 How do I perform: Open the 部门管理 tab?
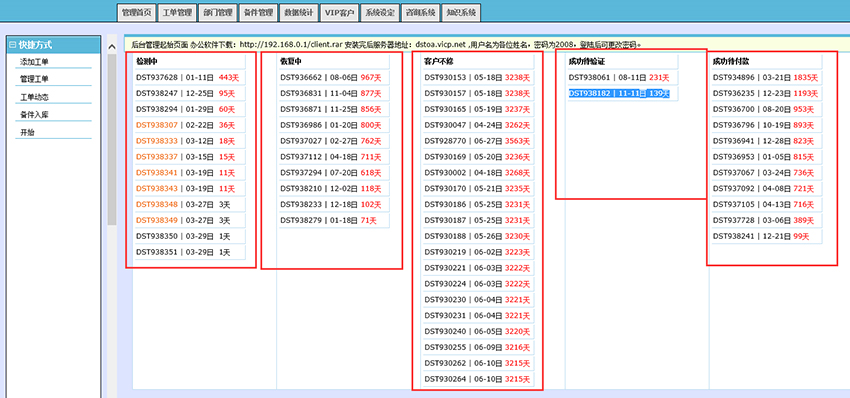218,13
